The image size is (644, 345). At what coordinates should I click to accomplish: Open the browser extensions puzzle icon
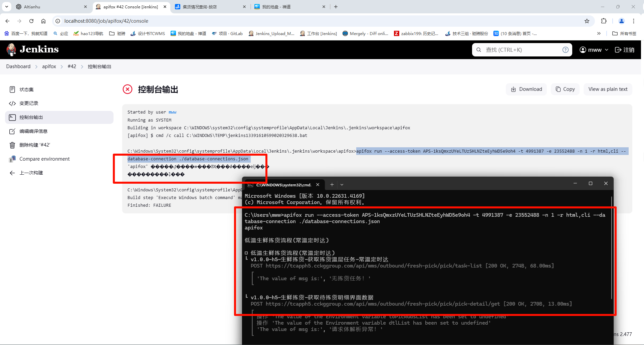604,21
